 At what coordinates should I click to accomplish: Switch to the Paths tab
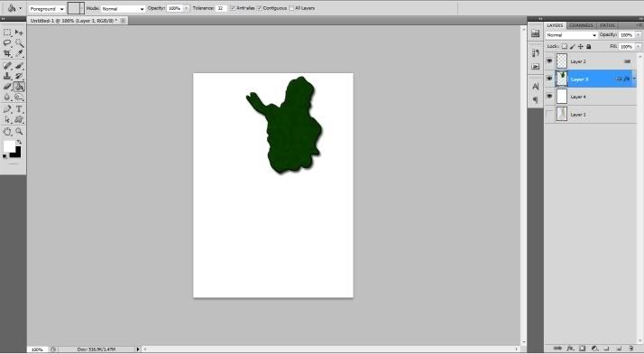point(607,25)
